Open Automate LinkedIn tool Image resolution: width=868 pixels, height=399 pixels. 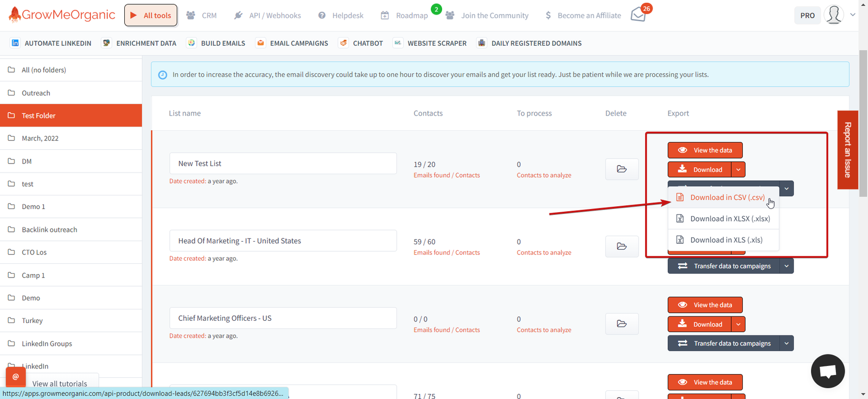click(51, 43)
